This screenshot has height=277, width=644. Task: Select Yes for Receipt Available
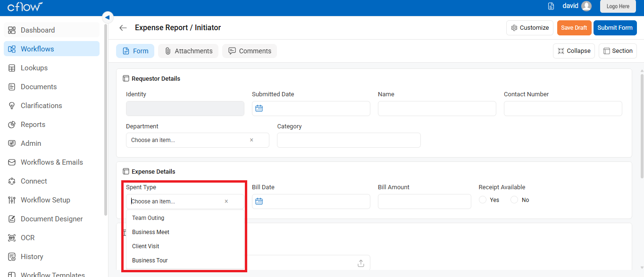click(483, 200)
